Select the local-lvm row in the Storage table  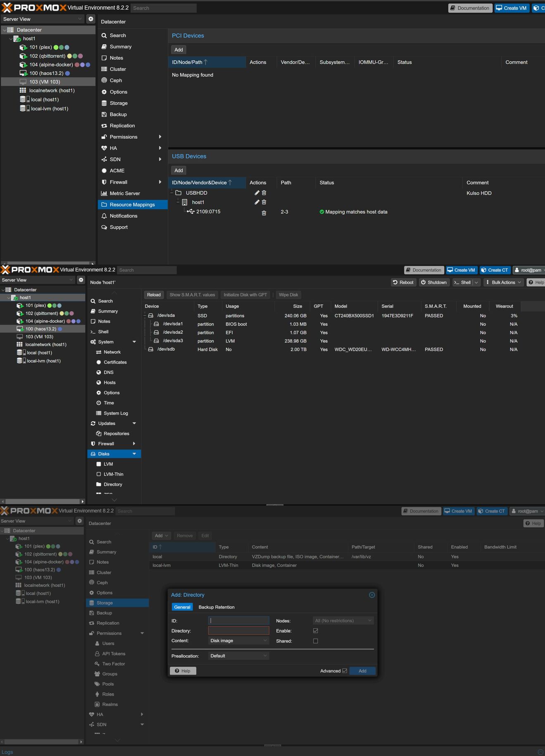[347, 565]
